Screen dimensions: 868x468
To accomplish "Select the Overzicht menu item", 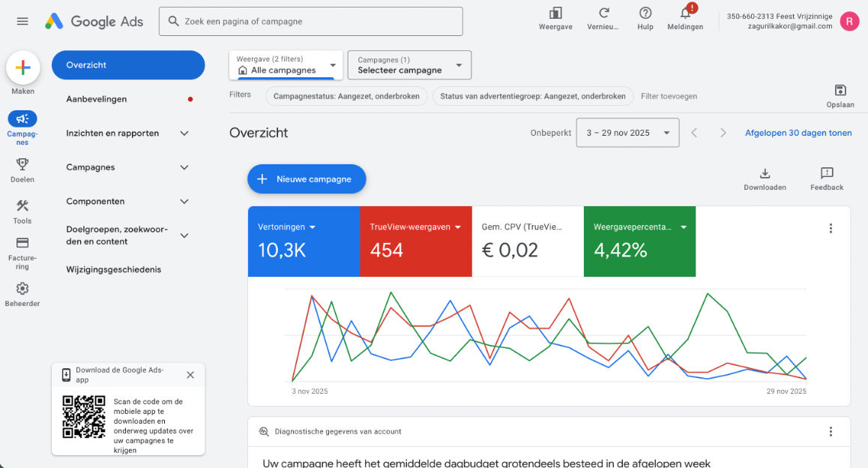I will (x=128, y=64).
